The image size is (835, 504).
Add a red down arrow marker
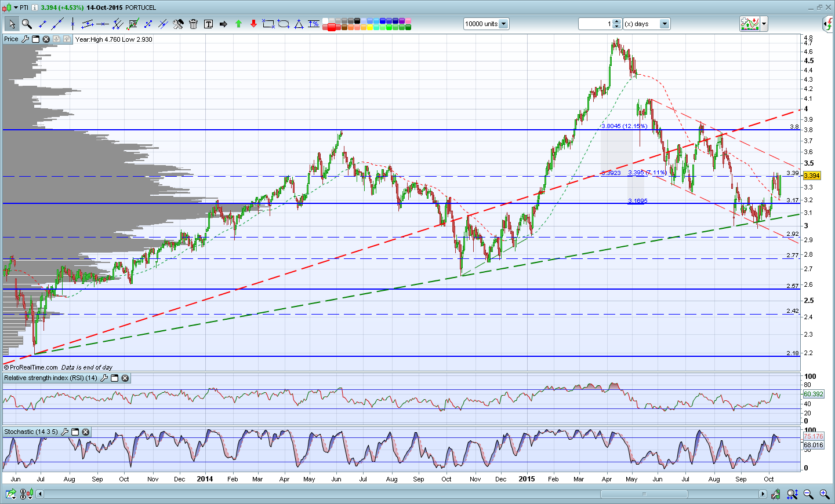(x=253, y=24)
